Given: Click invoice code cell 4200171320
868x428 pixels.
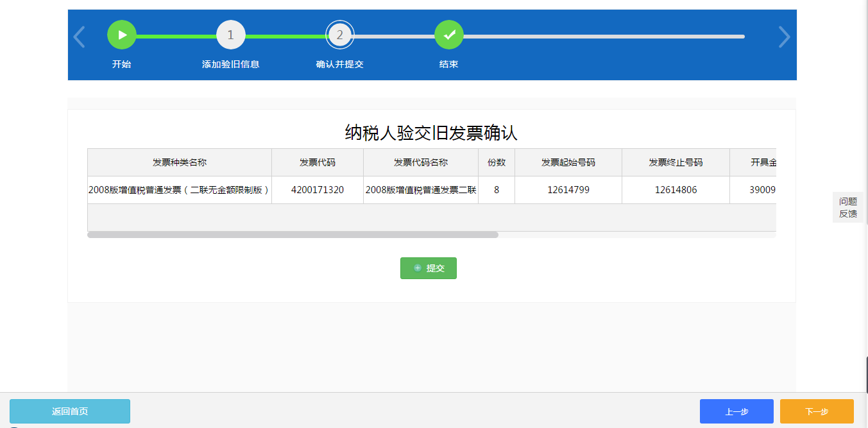Looking at the screenshot, I should (x=318, y=190).
